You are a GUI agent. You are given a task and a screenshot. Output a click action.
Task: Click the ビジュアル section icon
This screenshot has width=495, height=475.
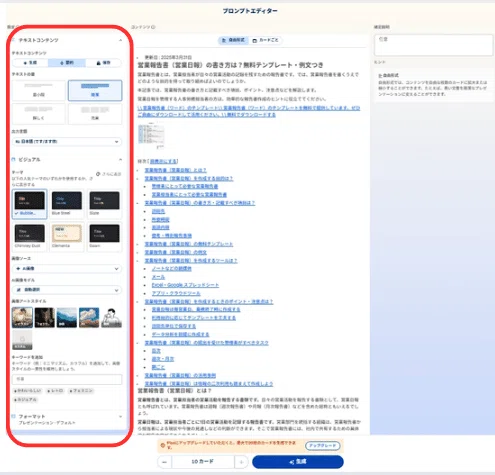pos(14,160)
